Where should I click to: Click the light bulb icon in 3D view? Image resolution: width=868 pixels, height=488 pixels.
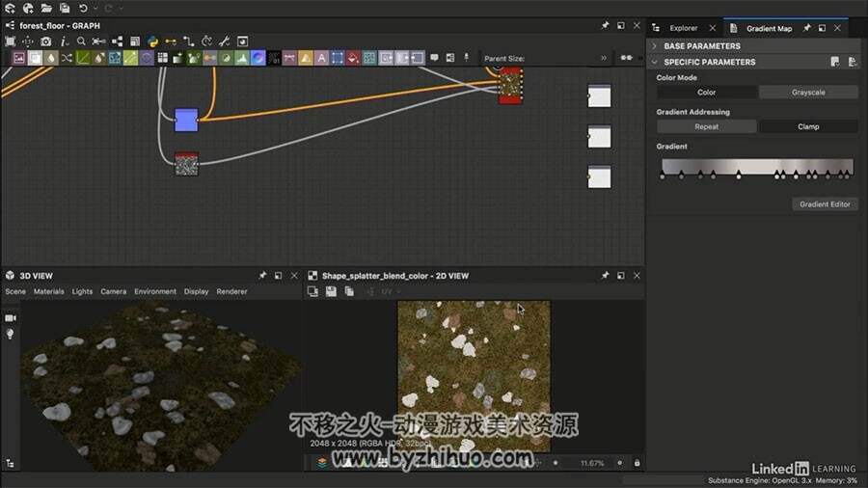click(10, 335)
